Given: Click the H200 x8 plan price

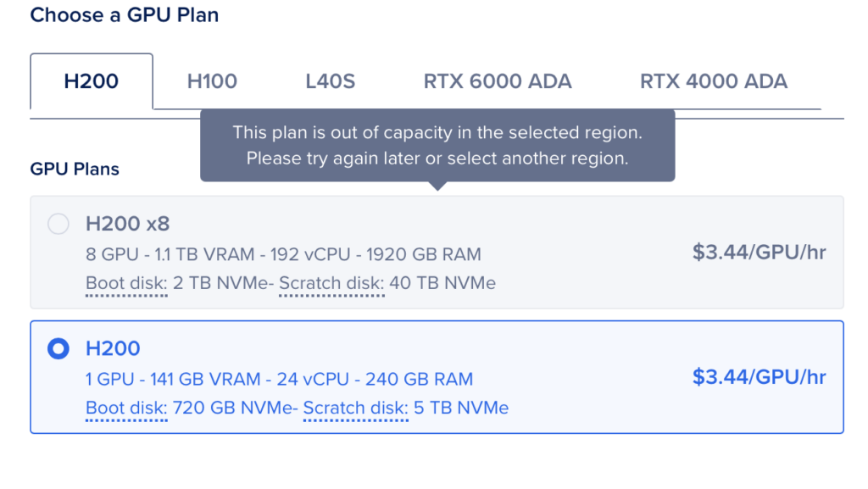Looking at the screenshot, I should click(x=759, y=252).
